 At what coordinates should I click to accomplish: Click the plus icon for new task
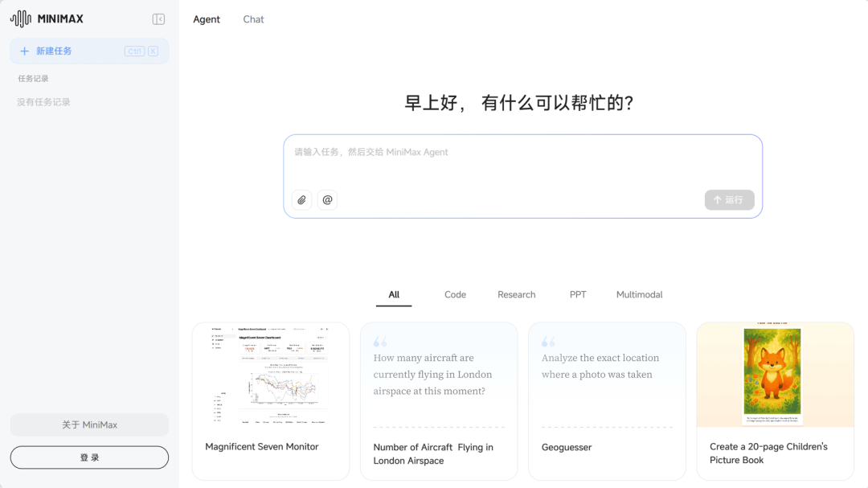(24, 51)
